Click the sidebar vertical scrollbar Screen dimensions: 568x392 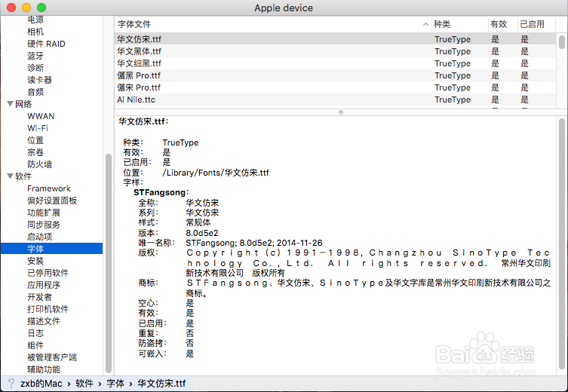[x=109, y=264]
